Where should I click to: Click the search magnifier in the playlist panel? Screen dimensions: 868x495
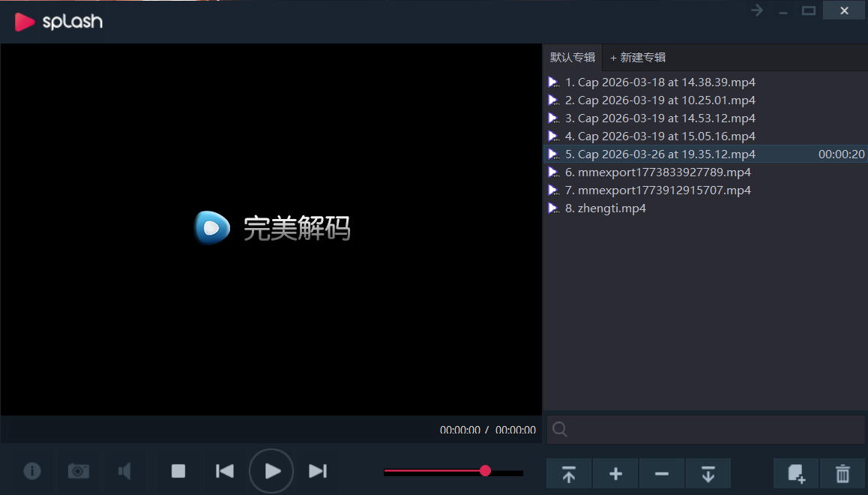point(559,429)
